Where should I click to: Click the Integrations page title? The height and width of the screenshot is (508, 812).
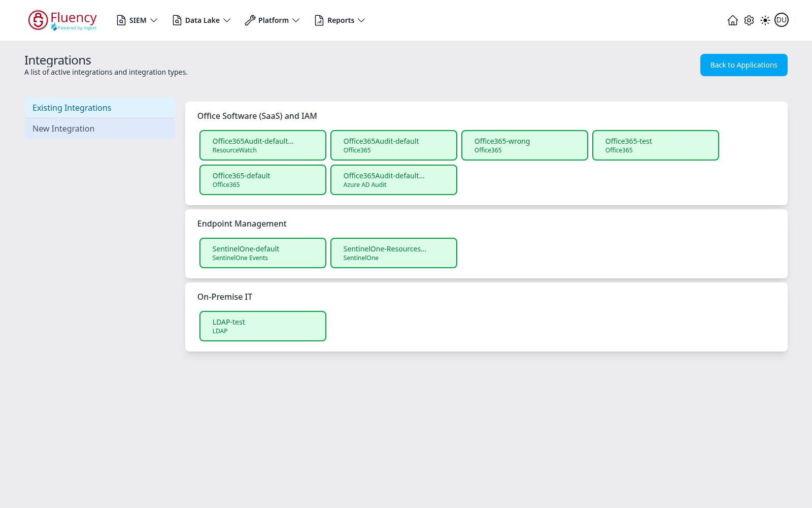(x=58, y=60)
